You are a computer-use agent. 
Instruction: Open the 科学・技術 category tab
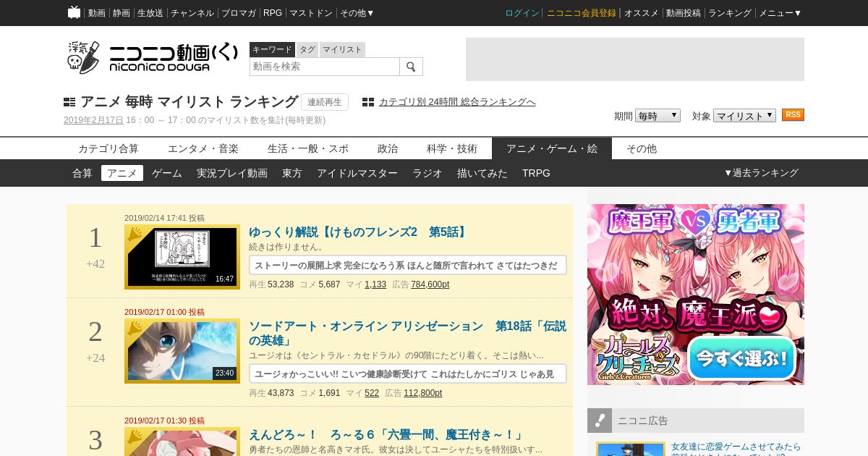pyautogui.click(x=452, y=148)
